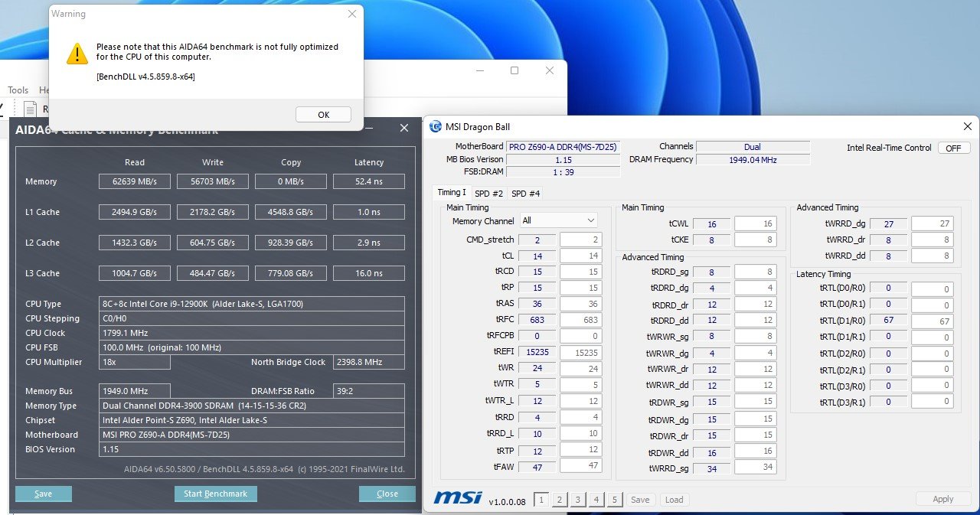The image size is (980, 515).
Task: Focus the tCWL editable field
Action: (x=755, y=223)
